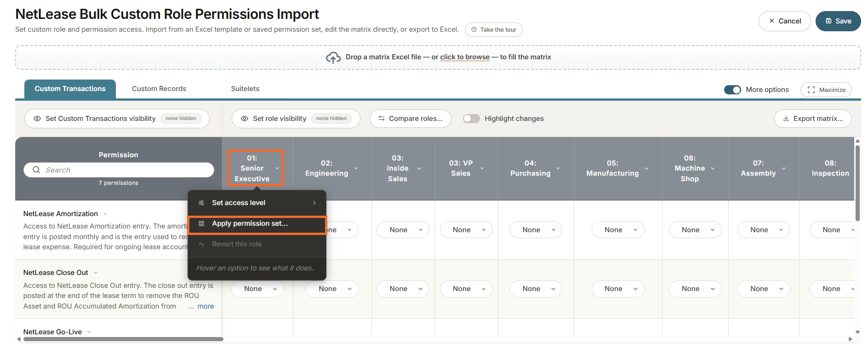868x349 pixels.
Task: Maximize the permissions matrix view
Action: [x=826, y=90]
